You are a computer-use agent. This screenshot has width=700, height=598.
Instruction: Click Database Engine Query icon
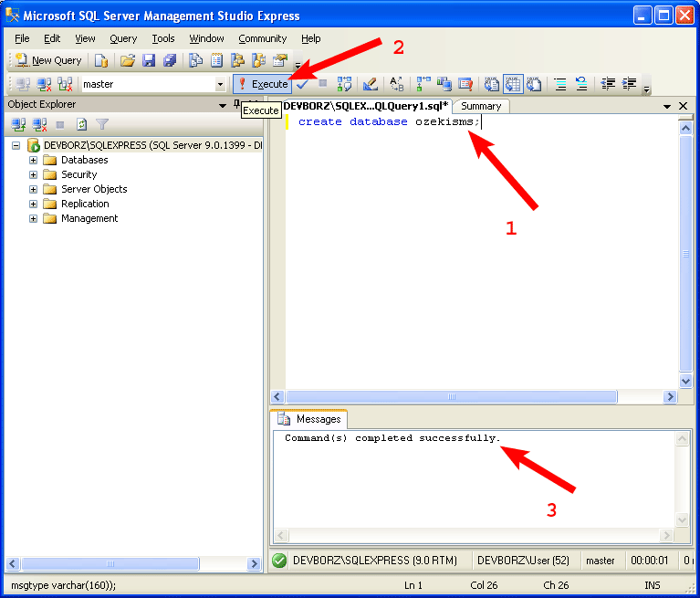101,60
